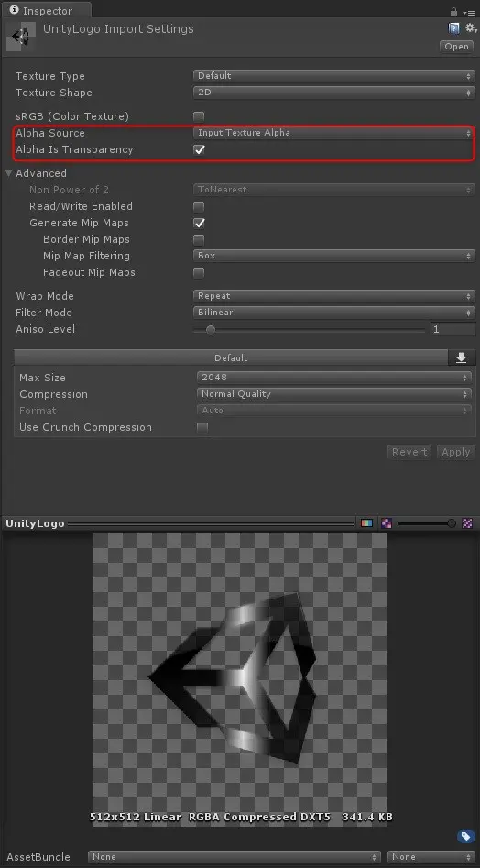Viewport: 480px width, 868px height.
Task: Open the Texture Type dropdown
Action: pos(334,76)
